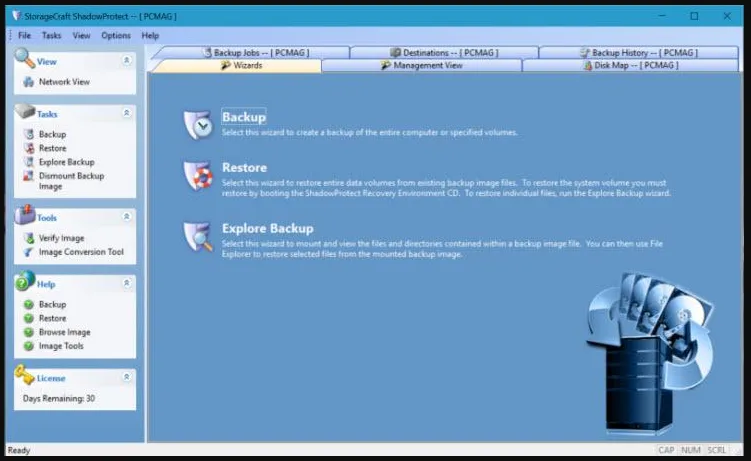Click the Dismount Backup Image icon
751x461 pixels.
[29, 176]
